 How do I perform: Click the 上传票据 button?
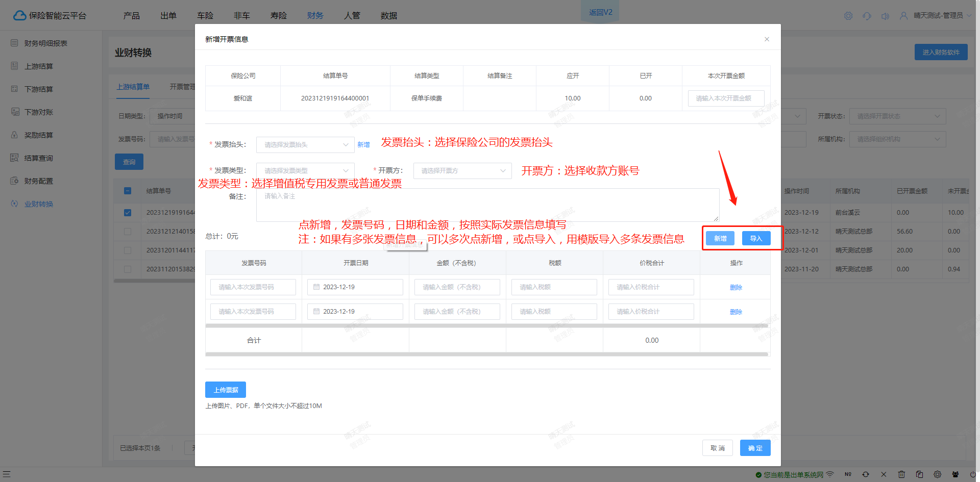pyautogui.click(x=226, y=390)
